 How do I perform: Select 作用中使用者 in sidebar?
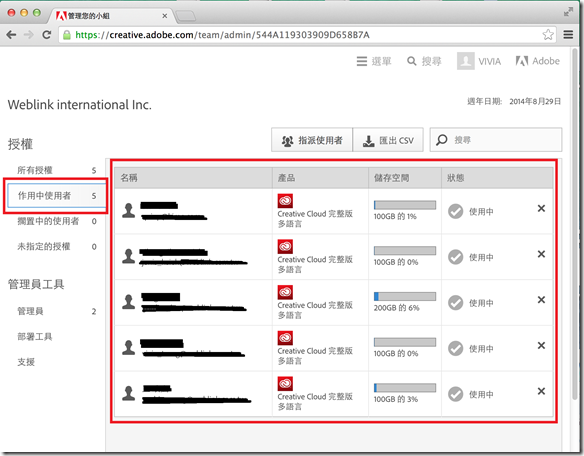pyautogui.click(x=57, y=196)
